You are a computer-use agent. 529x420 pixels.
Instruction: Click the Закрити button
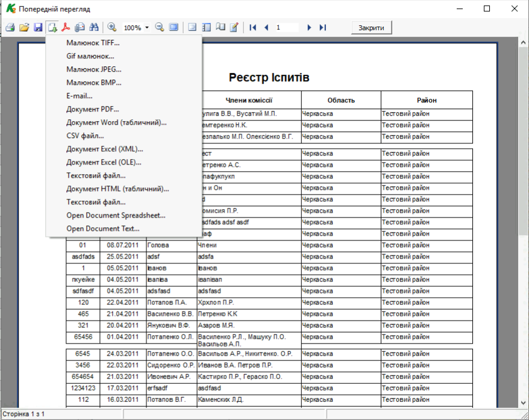[x=371, y=28]
